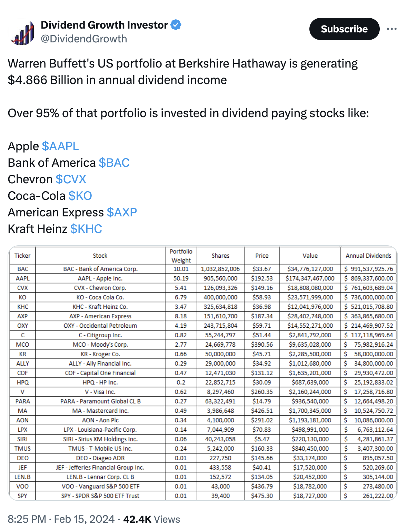Click the @DividendGrowth handle

point(84,39)
